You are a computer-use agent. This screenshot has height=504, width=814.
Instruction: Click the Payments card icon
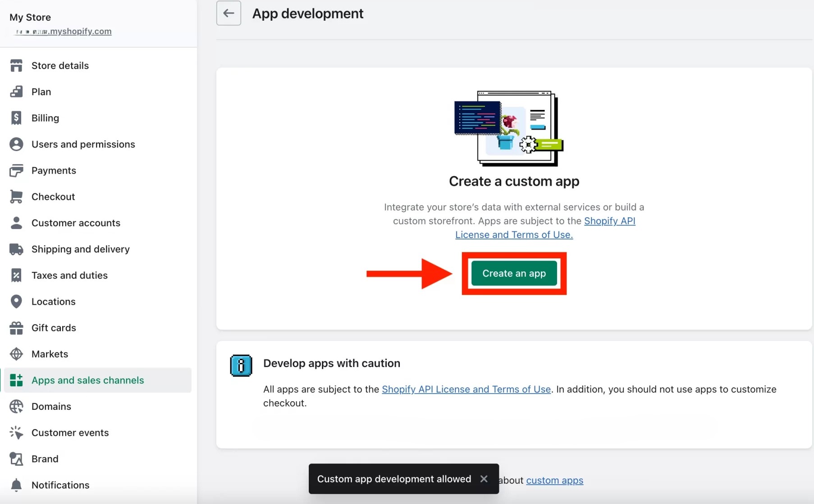coord(16,170)
